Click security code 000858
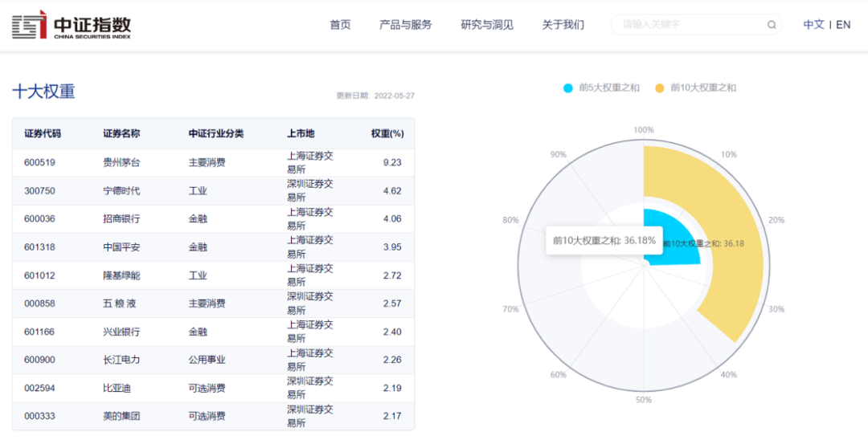This screenshot has height=444, width=868. (x=40, y=303)
